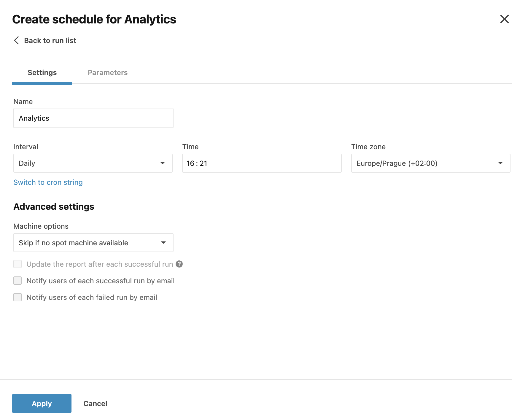The width and height of the screenshot is (512, 420).
Task: Click the back arrow beside Back to run list
Action: [17, 40]
